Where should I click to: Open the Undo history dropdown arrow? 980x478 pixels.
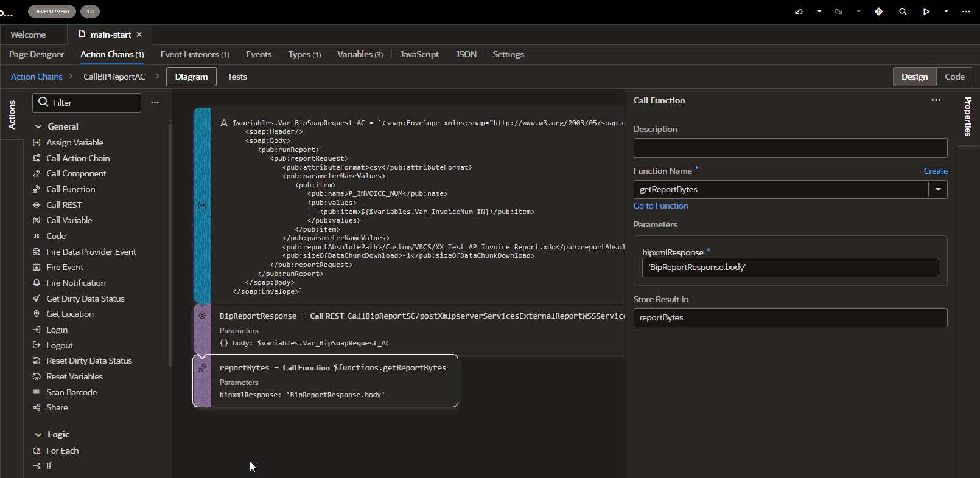pyautogui.click(x=819, y=12)
